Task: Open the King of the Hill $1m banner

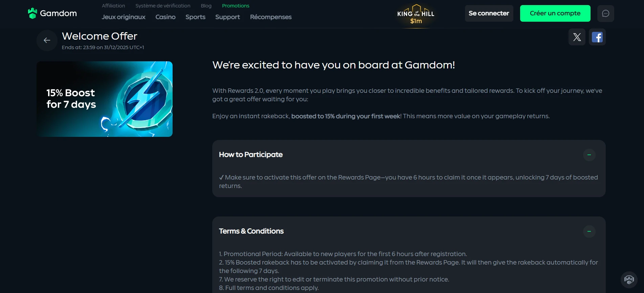Action: pyautogui.click(x=416, y=15)
